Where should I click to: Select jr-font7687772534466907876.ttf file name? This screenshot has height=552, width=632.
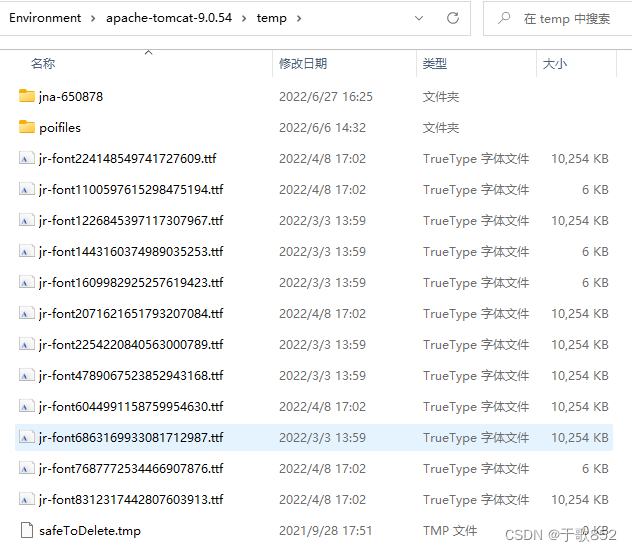(x=131, y=469)
